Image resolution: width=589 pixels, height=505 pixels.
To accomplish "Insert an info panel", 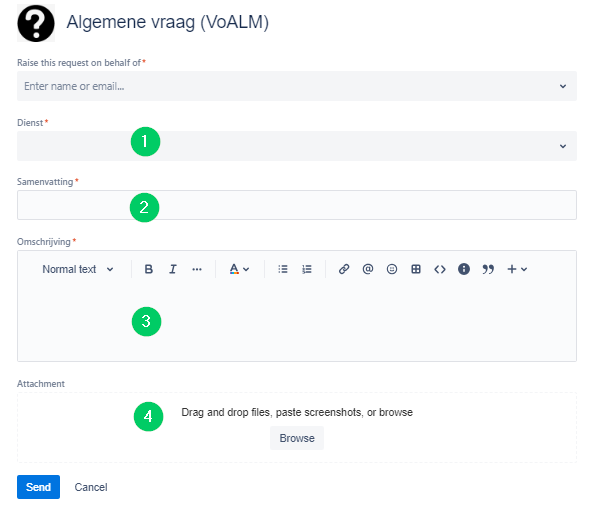I will point(464,269).
